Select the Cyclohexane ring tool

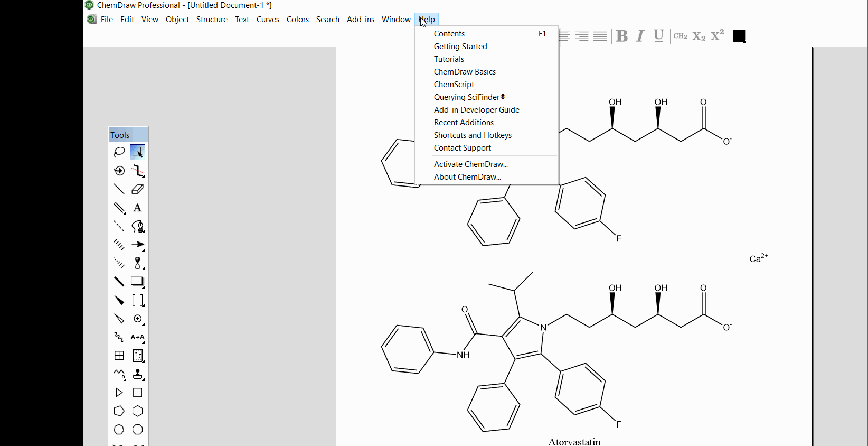[x=137, y=411]
